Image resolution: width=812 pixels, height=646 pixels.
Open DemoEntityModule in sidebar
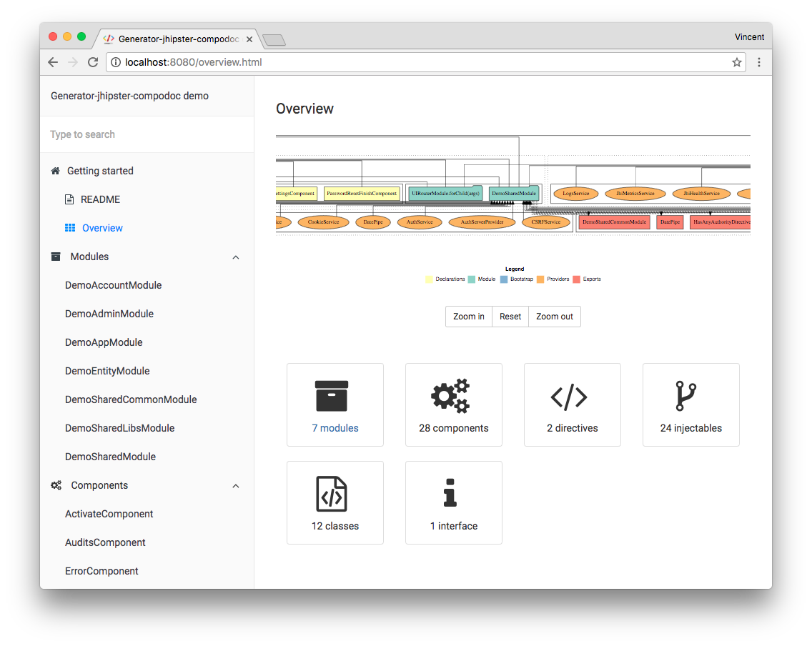tap(107, 371)
